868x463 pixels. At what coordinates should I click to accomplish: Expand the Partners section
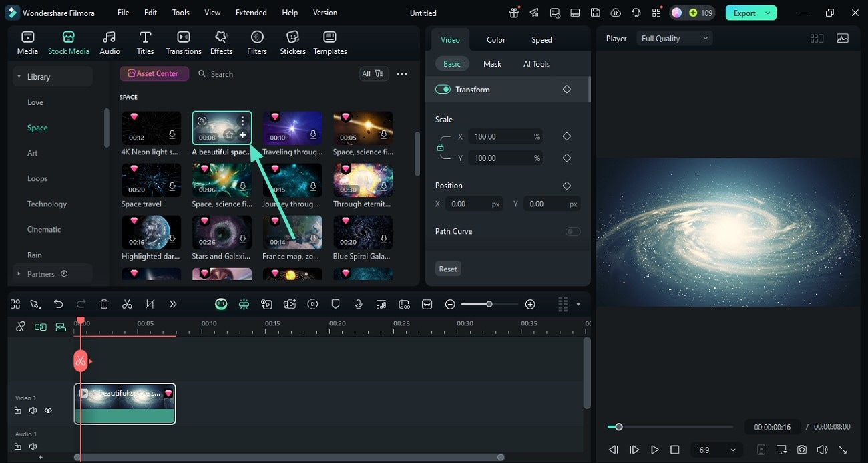coord(19,274)
